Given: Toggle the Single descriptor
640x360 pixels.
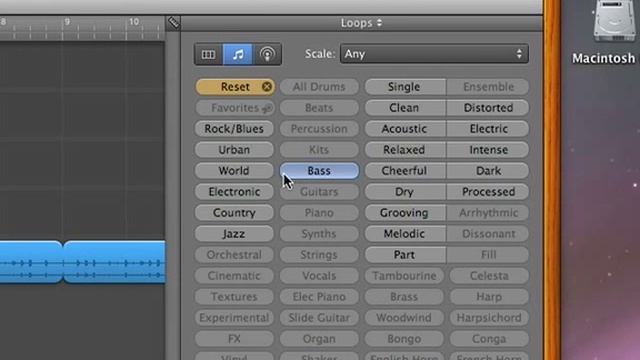Looking at the screenshot, I should point(404,87).
